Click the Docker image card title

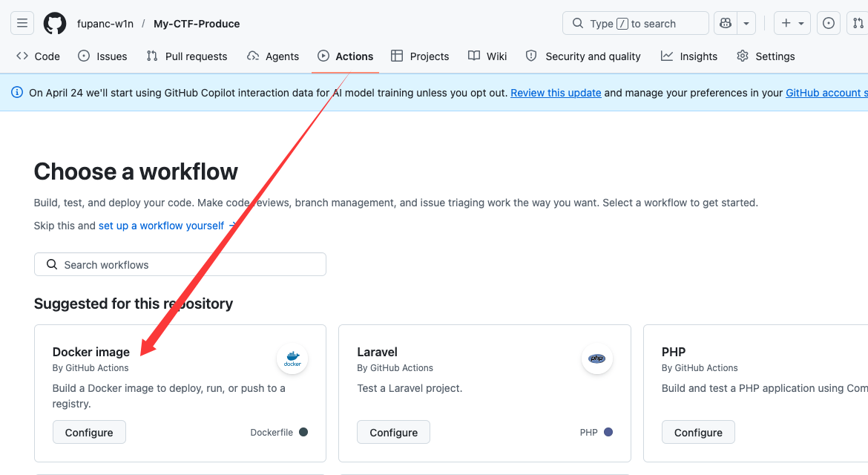91,352
